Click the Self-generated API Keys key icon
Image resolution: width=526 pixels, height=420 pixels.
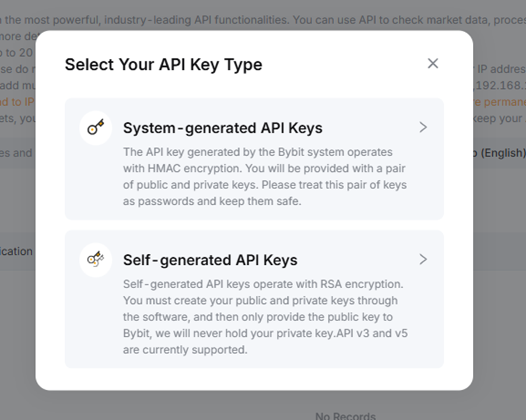[96, 260]
